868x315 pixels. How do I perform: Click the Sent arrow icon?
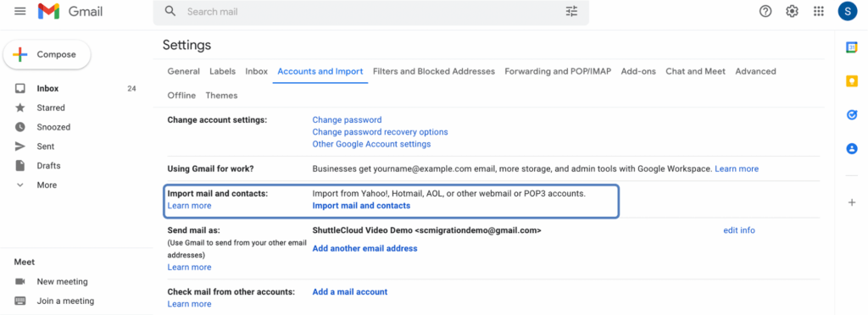[20, 146]
